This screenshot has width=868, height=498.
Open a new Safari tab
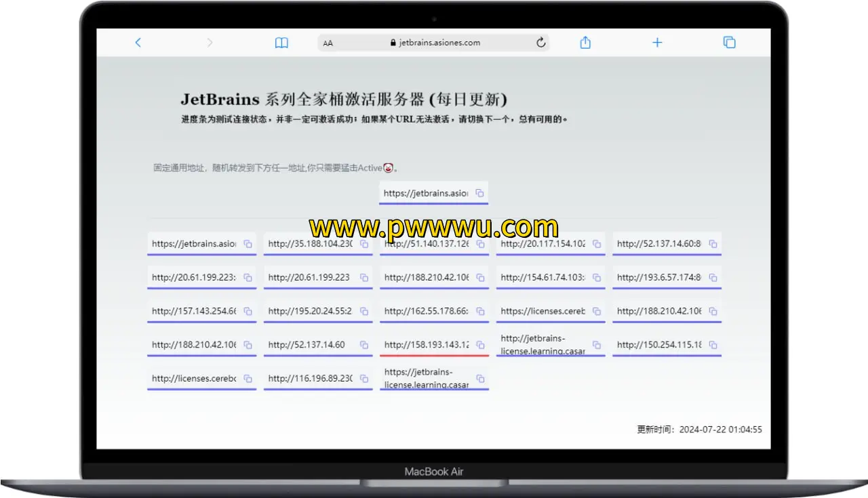click(657, 42)
